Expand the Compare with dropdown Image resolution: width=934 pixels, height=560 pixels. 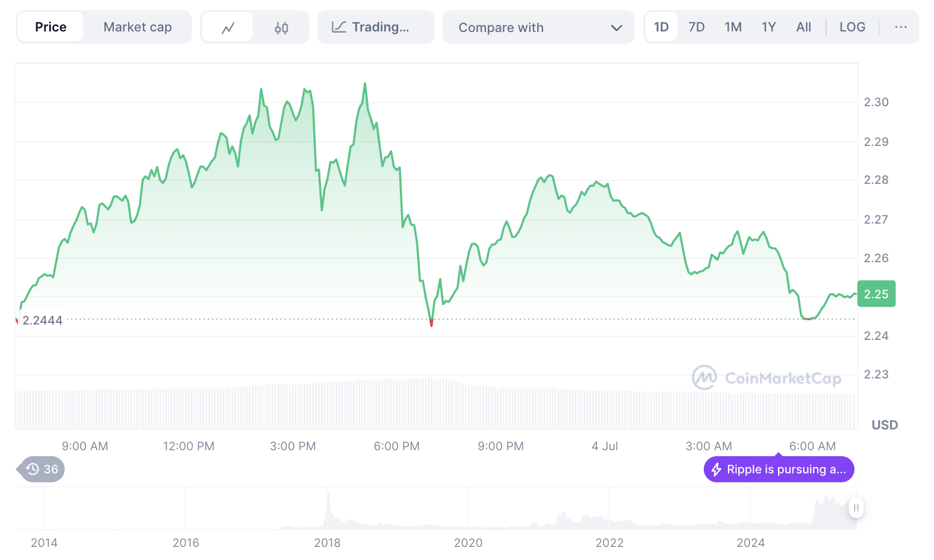coord(537,27)
